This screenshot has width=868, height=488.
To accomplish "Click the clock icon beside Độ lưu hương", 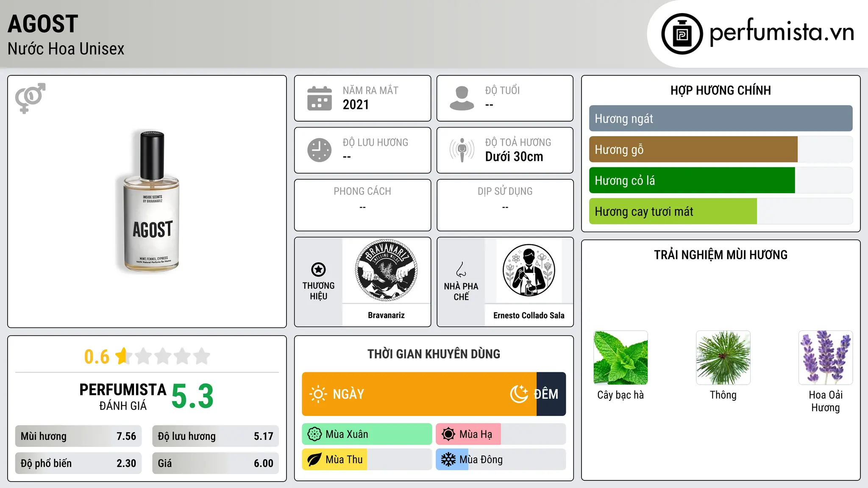I will pyautogui.click(x=320, y=150).
